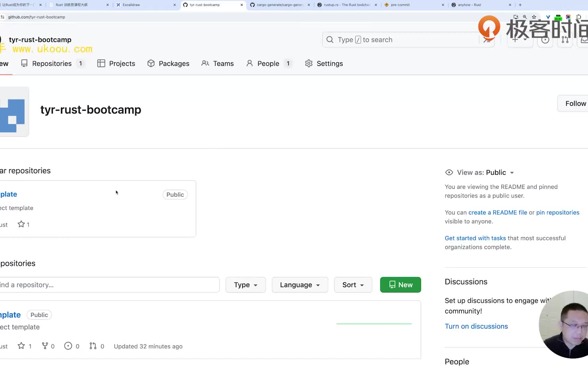The image size is (588, 368).
Task: Open the Packages tab
Action: (168, 63)
